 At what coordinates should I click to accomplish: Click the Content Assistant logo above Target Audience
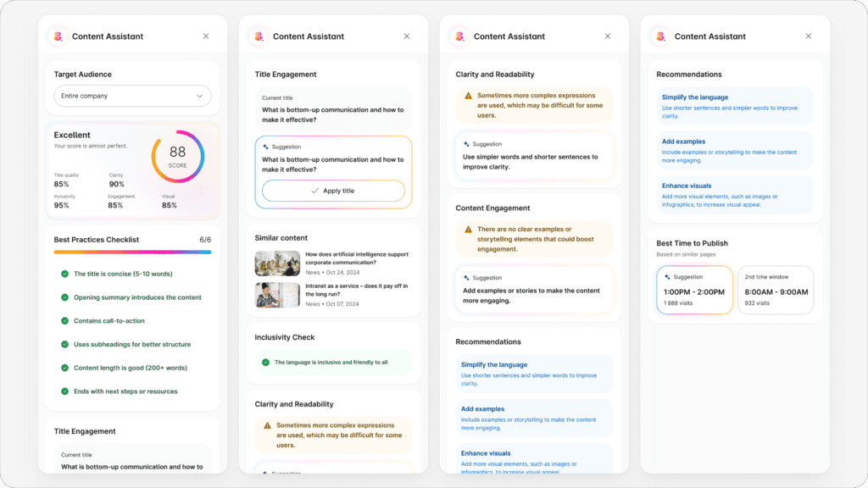click(58, 36)
